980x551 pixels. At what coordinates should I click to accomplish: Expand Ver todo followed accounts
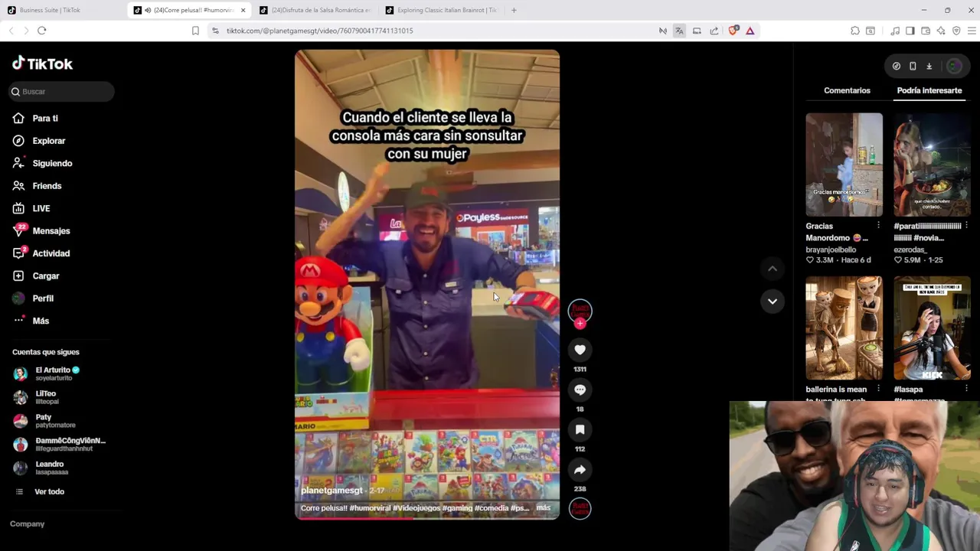point(40,491)
